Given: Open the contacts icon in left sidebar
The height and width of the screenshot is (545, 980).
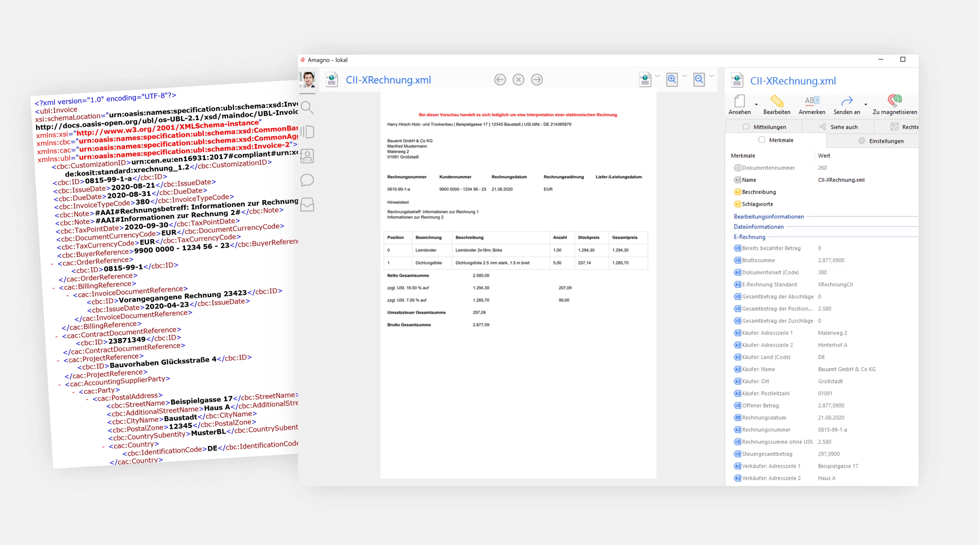Looking at the screenshot, I should (x=307, y=156).
